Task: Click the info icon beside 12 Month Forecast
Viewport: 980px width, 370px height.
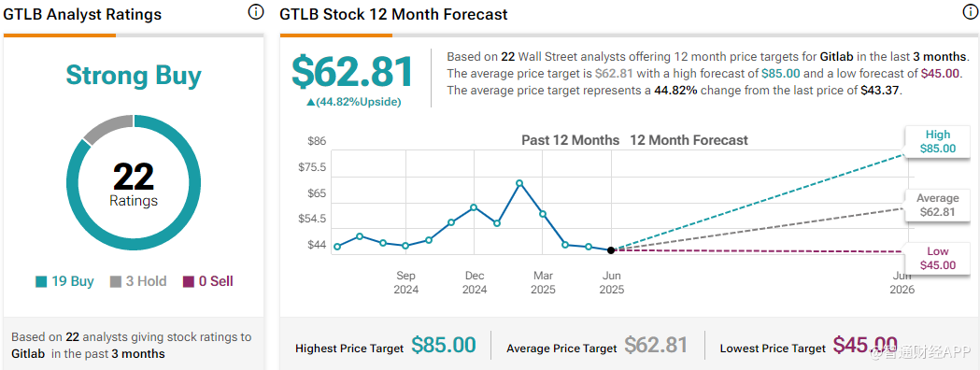Action: [972, 12]
